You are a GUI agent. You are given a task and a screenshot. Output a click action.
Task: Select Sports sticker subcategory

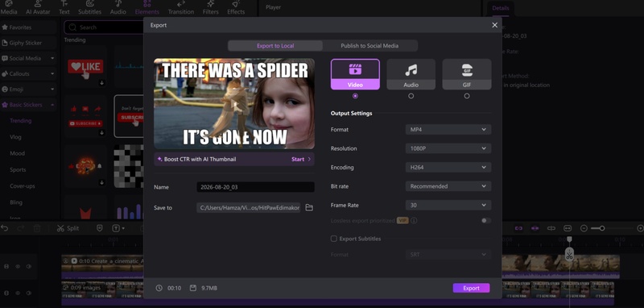click(18, 169)
